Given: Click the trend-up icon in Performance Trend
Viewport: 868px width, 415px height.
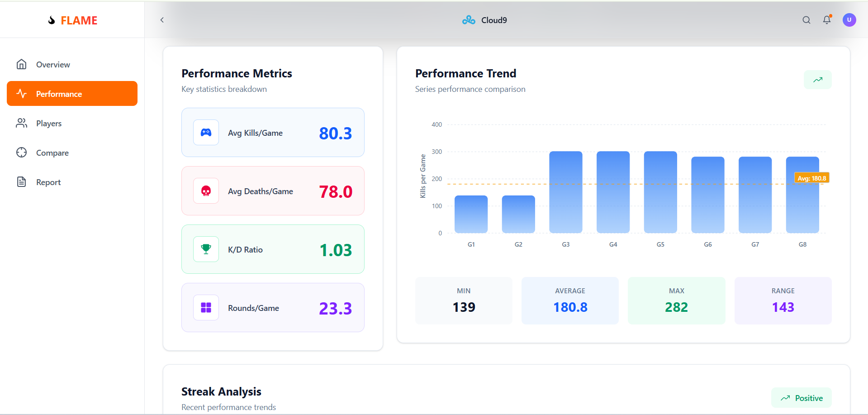Looking at the screenshot, I should [818, 80].
